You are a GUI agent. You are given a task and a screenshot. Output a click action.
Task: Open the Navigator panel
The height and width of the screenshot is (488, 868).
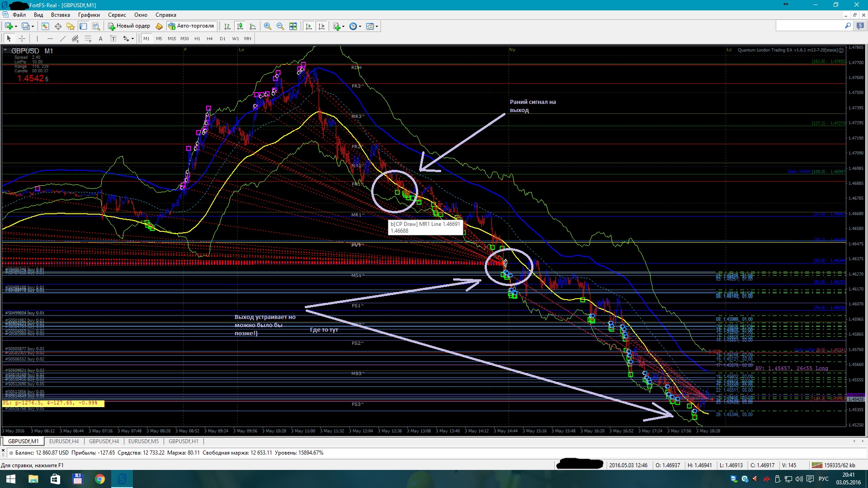[71, 26]
